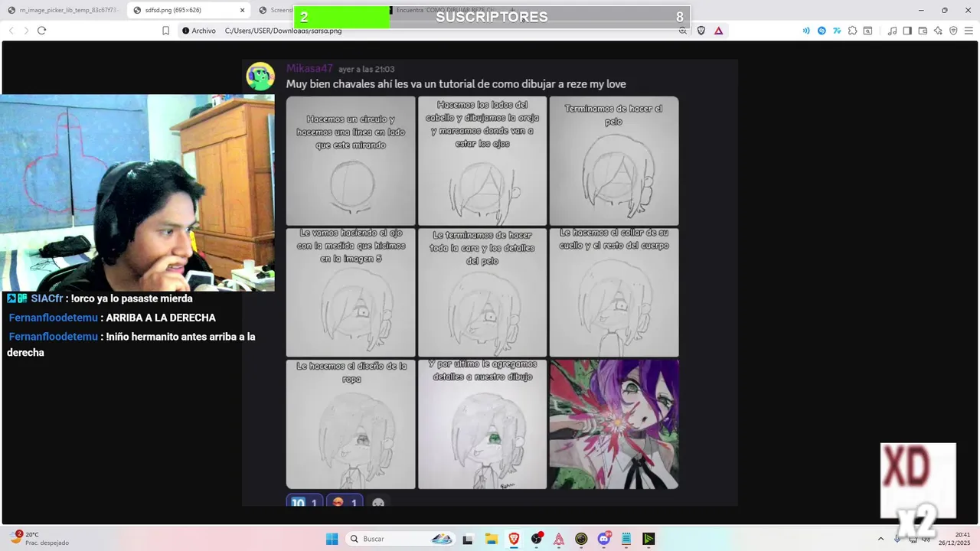Click the add reaction smiley icon
The image size is (980, 551).
(x=378, y=503)
